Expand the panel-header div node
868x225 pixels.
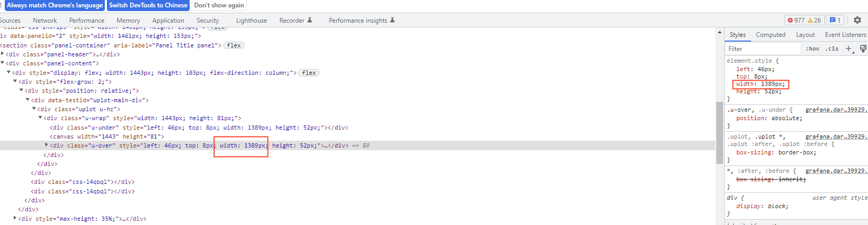[x=3, y=54]
